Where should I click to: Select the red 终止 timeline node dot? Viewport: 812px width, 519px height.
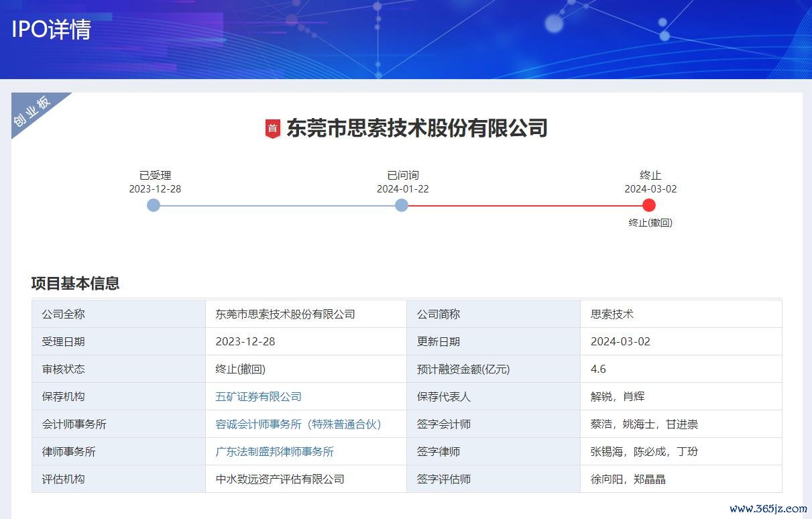click(x=649, y=205)
